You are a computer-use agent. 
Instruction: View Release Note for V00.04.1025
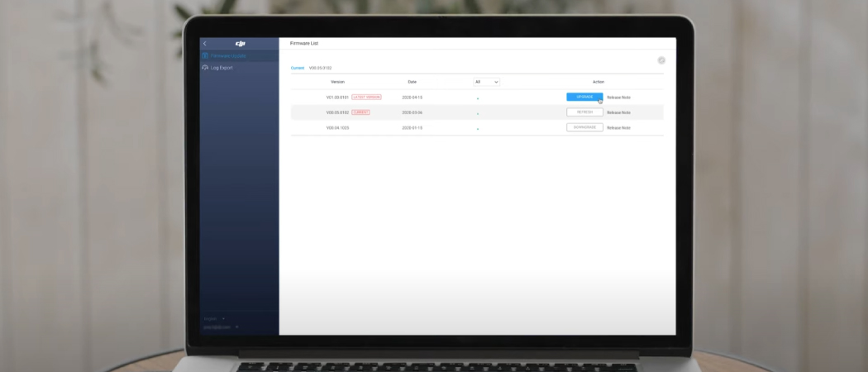tap(618, 128)
